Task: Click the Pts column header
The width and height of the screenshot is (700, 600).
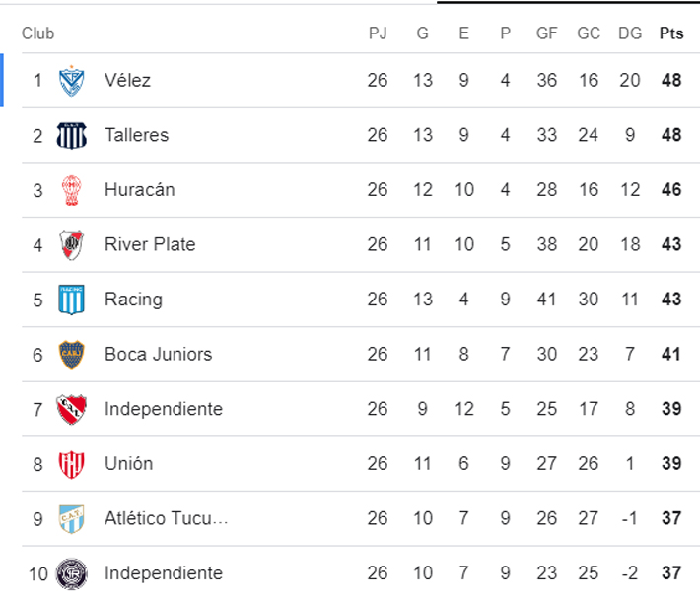Action: point(670,33)
